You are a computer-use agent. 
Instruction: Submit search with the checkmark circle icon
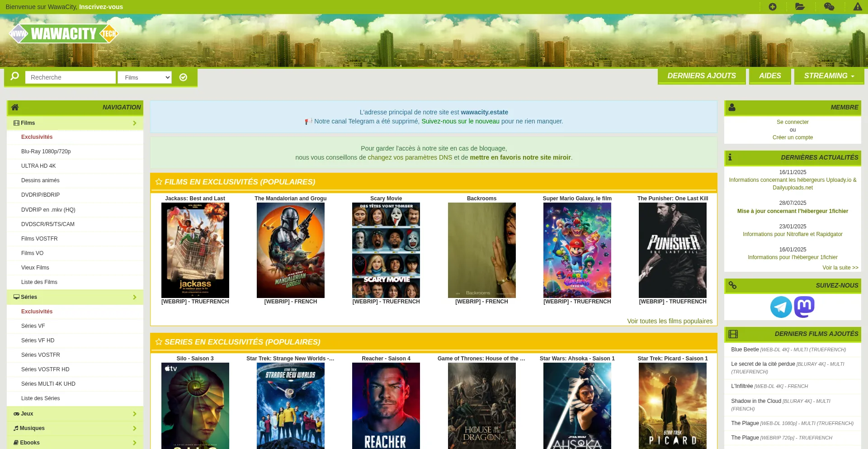point(183,77)
